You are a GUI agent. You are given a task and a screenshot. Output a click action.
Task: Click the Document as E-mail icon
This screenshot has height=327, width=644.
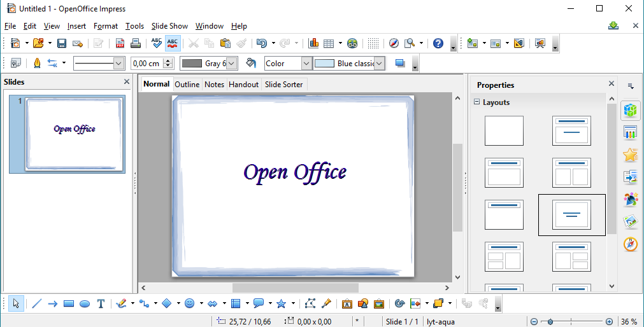(78, 43)
